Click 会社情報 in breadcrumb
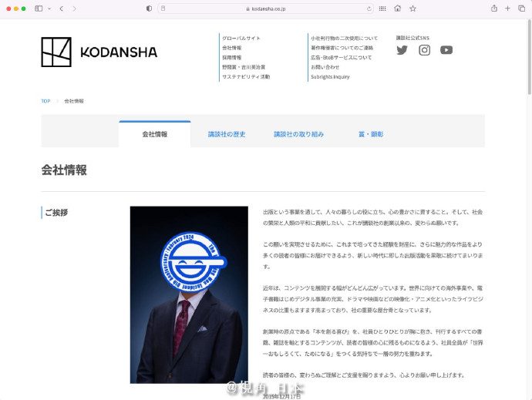 pos(74,101)
